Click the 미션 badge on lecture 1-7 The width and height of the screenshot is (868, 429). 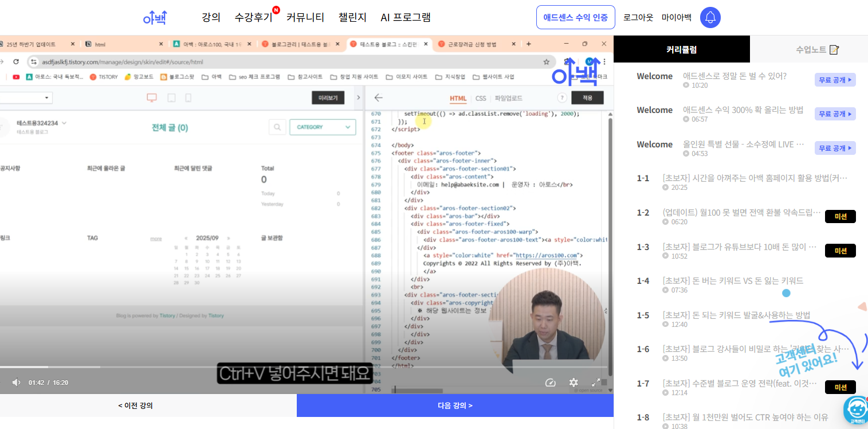tap(840, 387)
